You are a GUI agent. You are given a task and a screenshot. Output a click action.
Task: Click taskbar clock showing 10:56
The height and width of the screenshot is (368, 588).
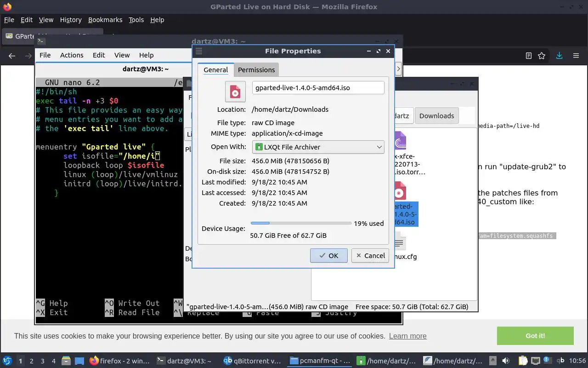point(577,361)
